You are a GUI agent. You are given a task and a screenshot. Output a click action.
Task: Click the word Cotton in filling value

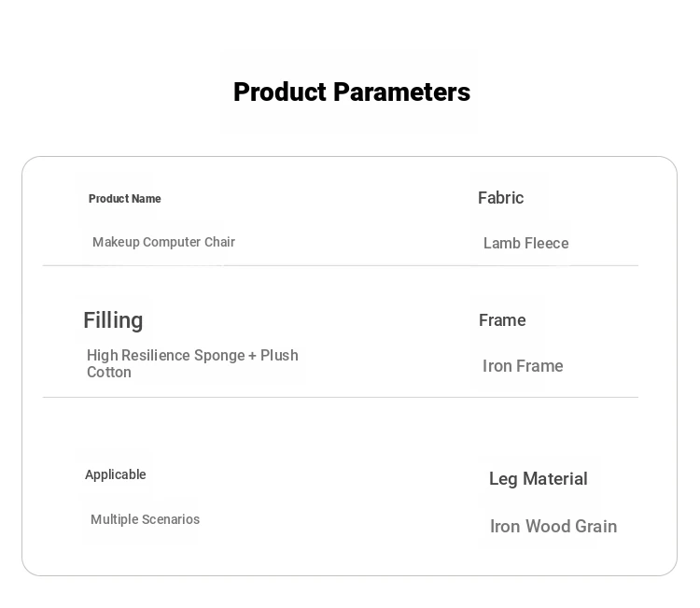109,372
